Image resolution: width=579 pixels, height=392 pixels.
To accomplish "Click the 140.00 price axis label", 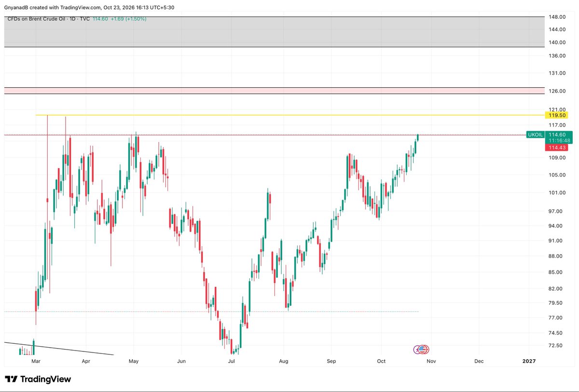I will click(556, 42).
